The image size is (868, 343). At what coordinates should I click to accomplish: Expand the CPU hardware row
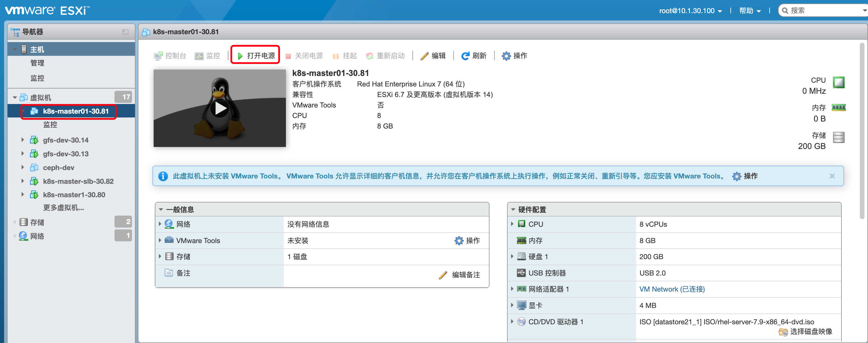pos(512,224)
